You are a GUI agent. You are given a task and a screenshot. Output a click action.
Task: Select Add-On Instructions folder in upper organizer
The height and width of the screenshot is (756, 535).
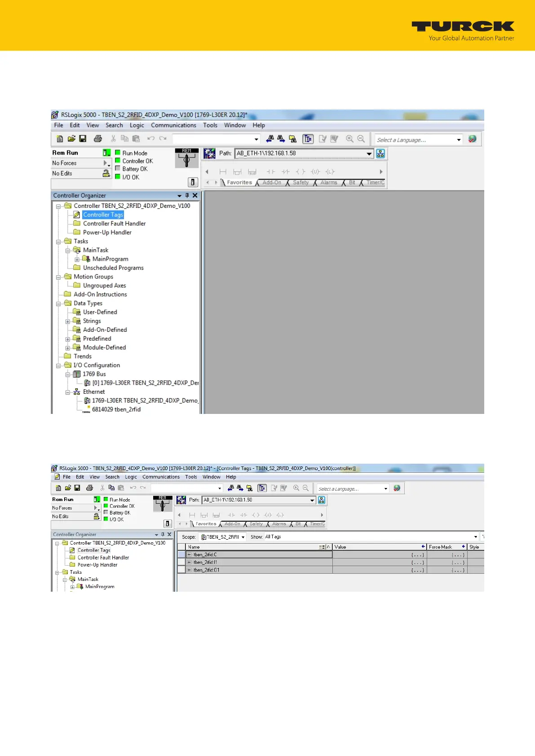click(100, 294)
